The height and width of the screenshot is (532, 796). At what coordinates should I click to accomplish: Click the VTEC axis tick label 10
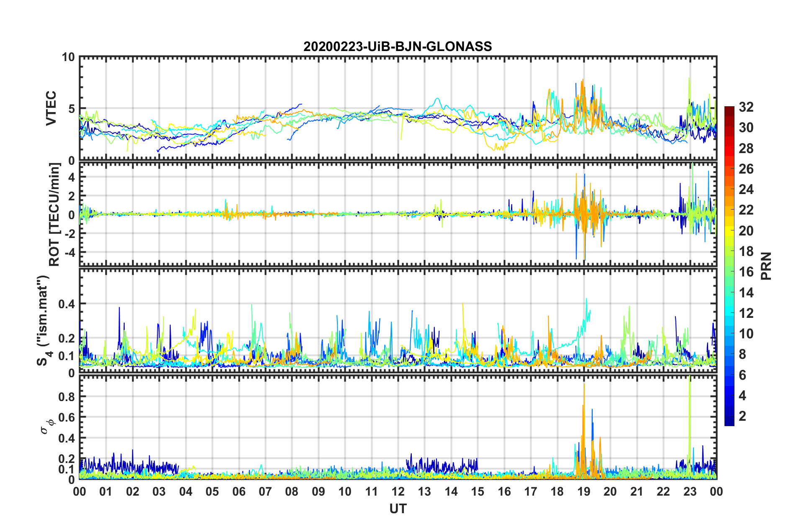(68, 57)
